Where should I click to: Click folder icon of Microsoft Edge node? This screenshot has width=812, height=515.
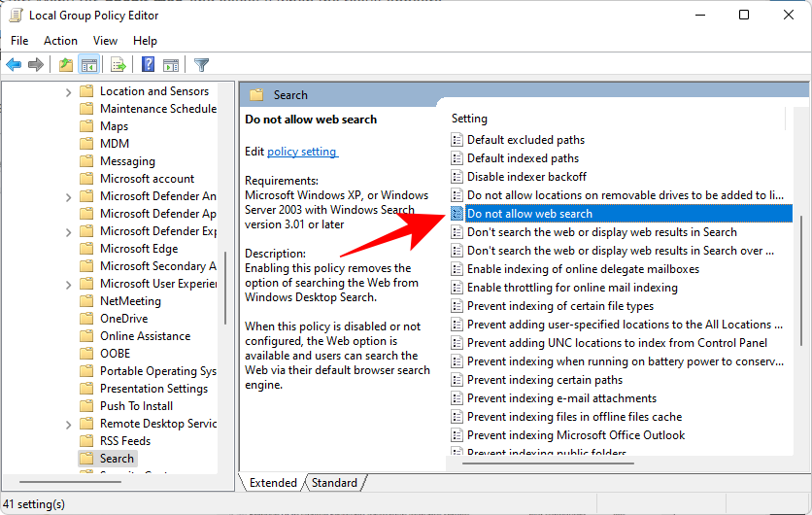[x=86, y=248]
